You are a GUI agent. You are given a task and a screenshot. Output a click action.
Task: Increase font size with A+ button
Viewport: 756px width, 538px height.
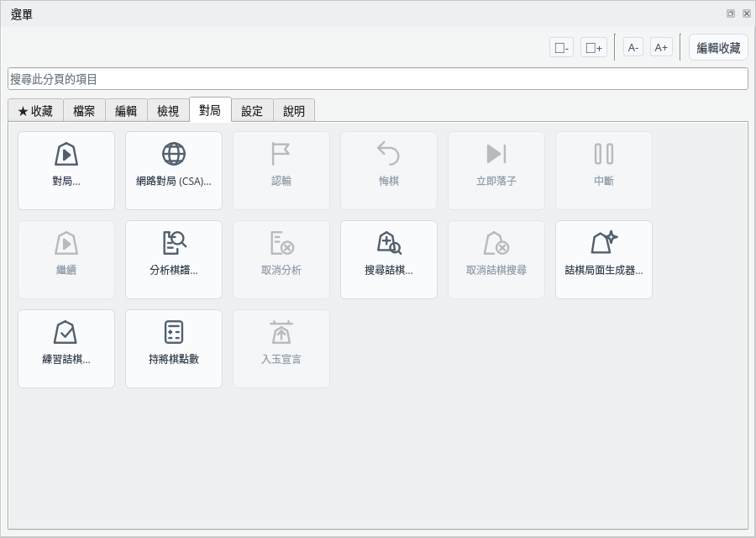(661, 47)
